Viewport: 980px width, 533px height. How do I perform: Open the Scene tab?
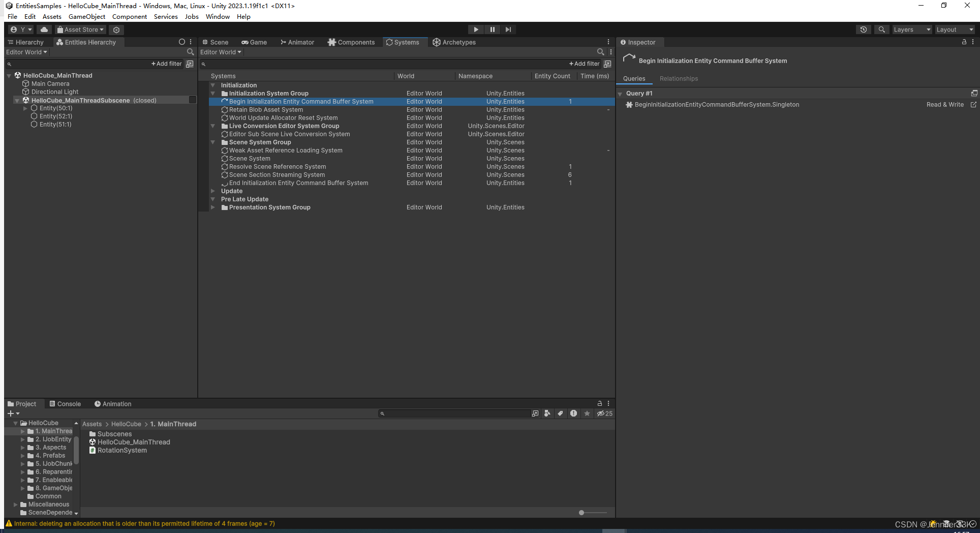tap(216, 42)
